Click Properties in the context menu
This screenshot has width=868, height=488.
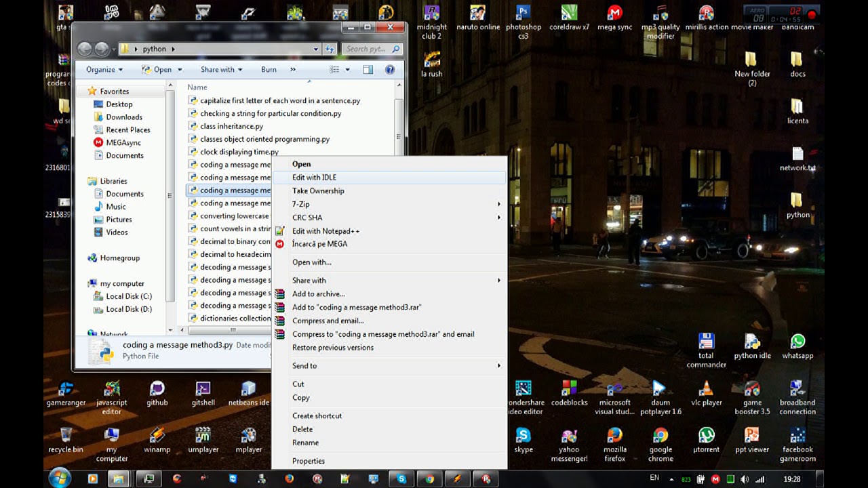point(309,461)
